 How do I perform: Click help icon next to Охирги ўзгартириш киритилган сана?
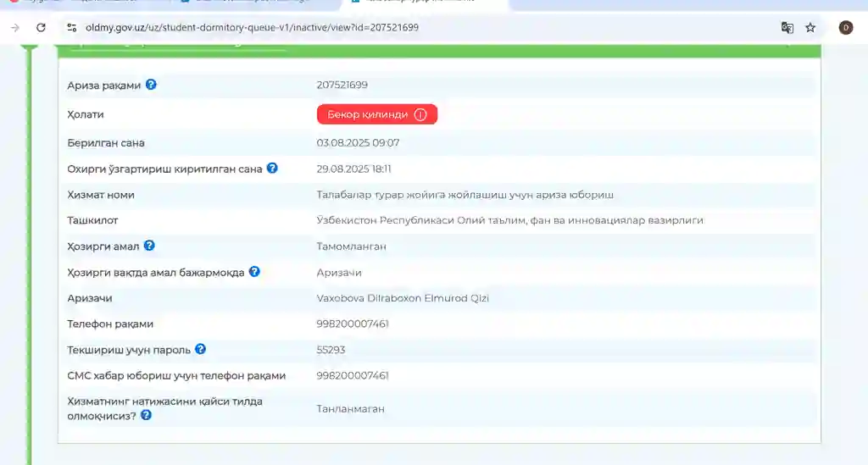[x=272, y=169]
